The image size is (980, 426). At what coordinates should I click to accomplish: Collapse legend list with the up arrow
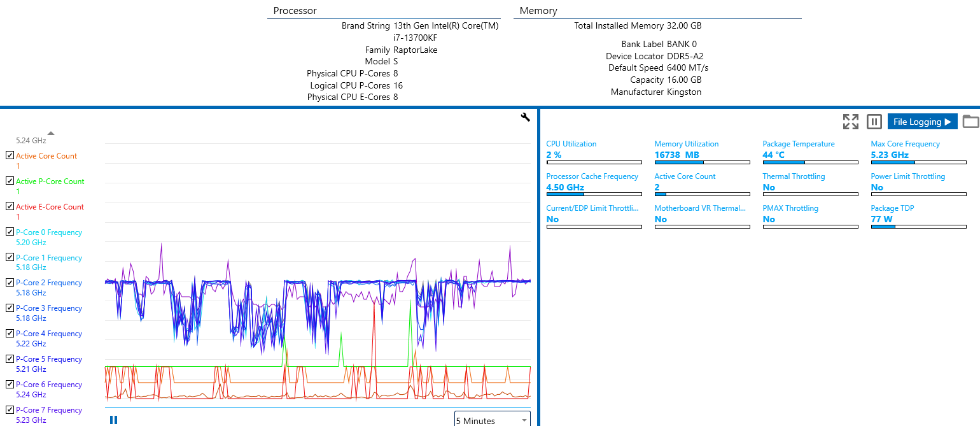pos(51,133)
